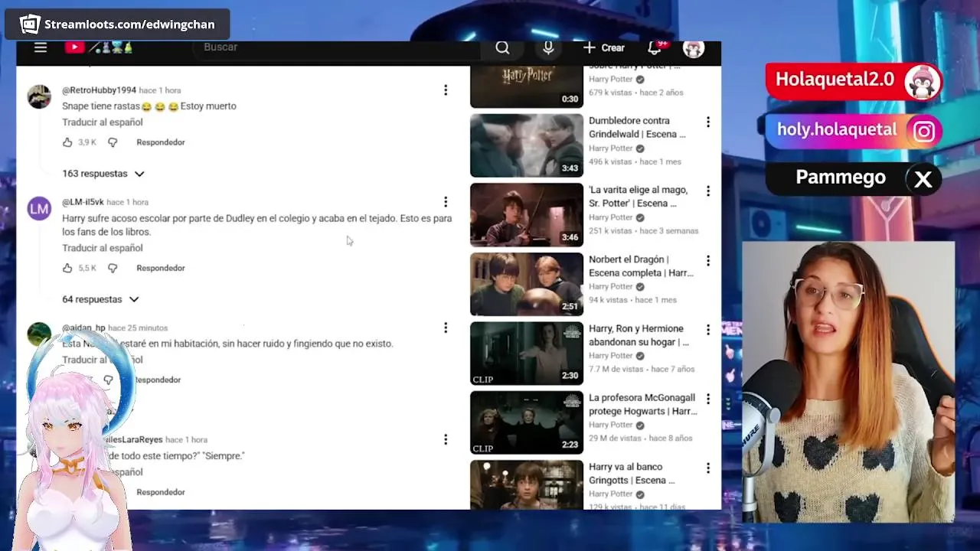Click the Respondedor button under LaraReyes comment

click(x=161, y=492)
